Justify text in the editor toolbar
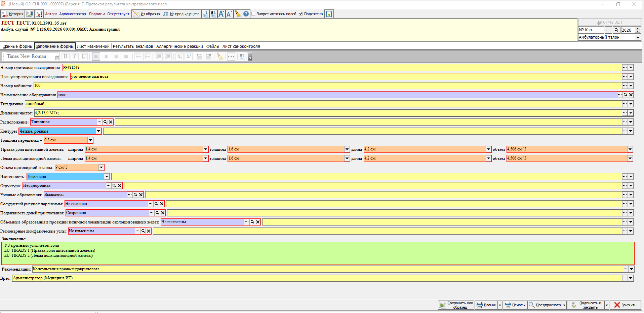 click(x=126, y=57)
